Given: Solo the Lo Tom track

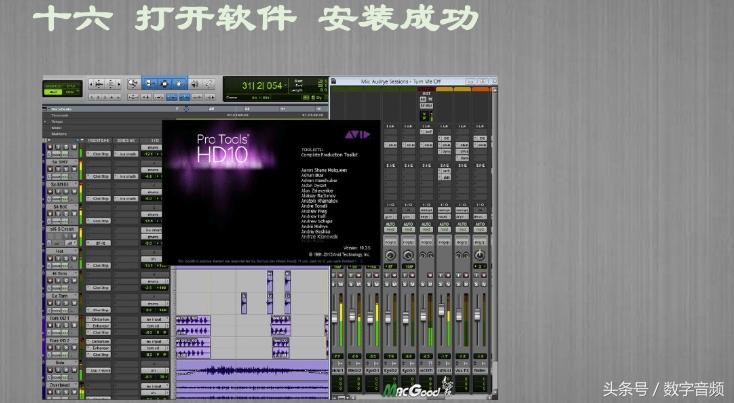Looking at the screenshot, I should 66,303.
